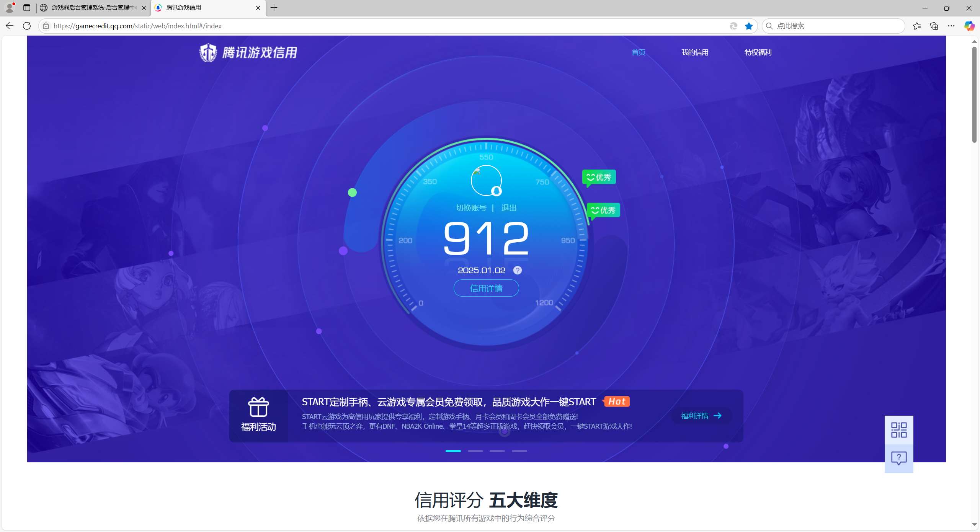Screen dimensions: 980x532
Task: Click the START定制手柄 banner headline
Action: click(x=449, y=402)
